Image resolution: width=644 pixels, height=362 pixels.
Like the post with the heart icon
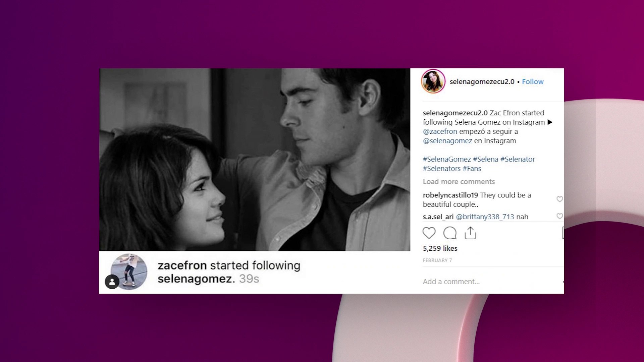pos(429,233)
